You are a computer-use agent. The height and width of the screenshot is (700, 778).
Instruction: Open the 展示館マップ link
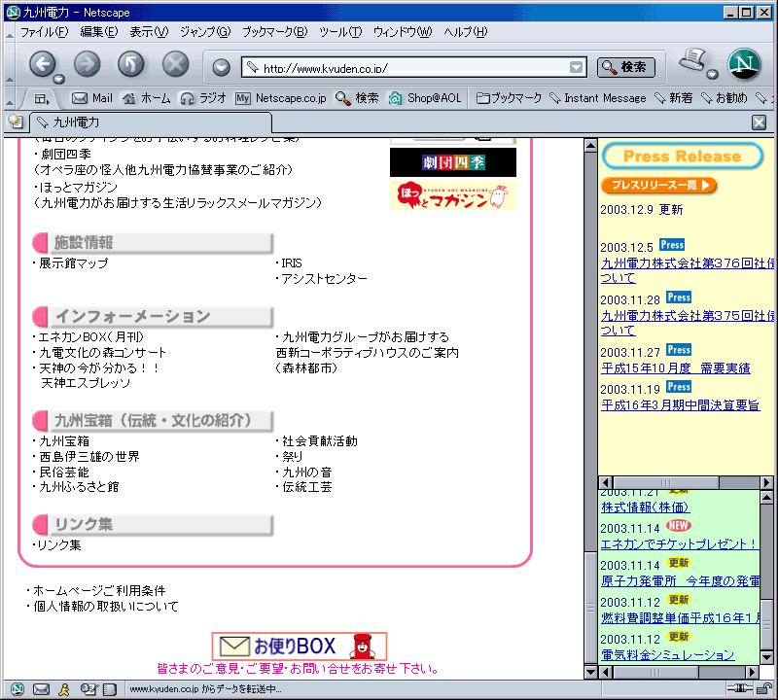pyautogui.click(x=74, y=262)
